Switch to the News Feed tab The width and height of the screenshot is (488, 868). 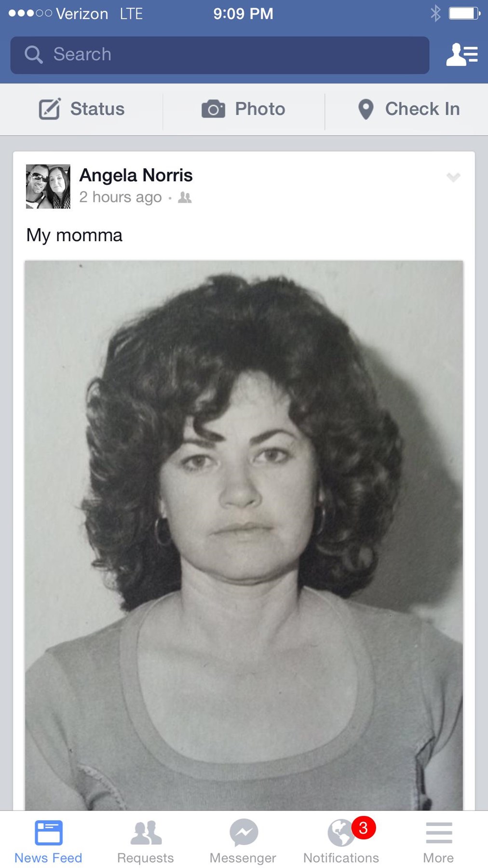48,842
